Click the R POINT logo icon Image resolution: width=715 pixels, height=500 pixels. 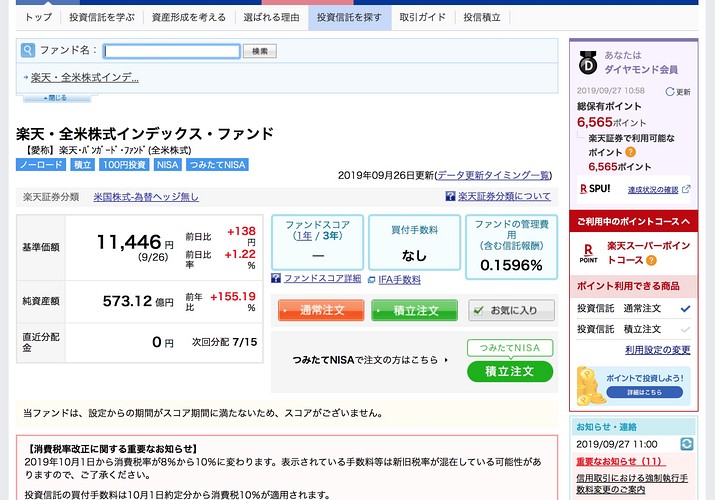pyautogui.click(x=588, y=253)
